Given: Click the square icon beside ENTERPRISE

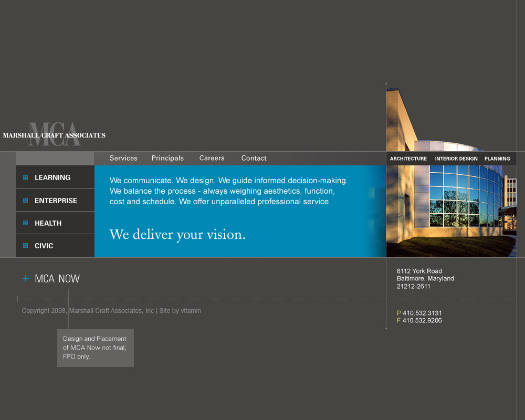Looking at the screenshot, I should 25,201.
